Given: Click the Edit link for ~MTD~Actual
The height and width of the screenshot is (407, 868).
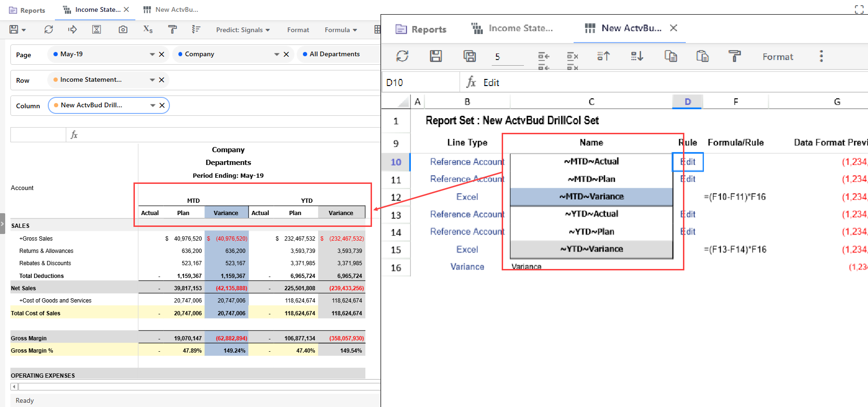Looking at the screenshot, I should [x=688, y=162].
